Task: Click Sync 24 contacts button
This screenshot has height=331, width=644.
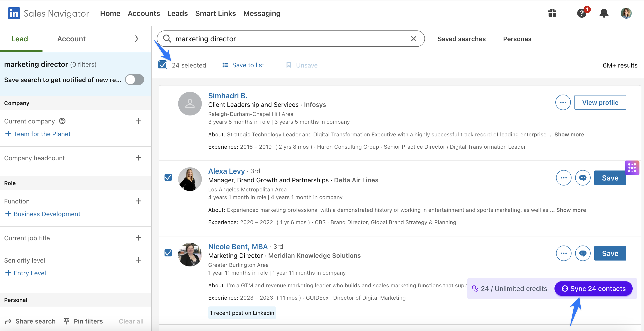Action: (593, 288)
